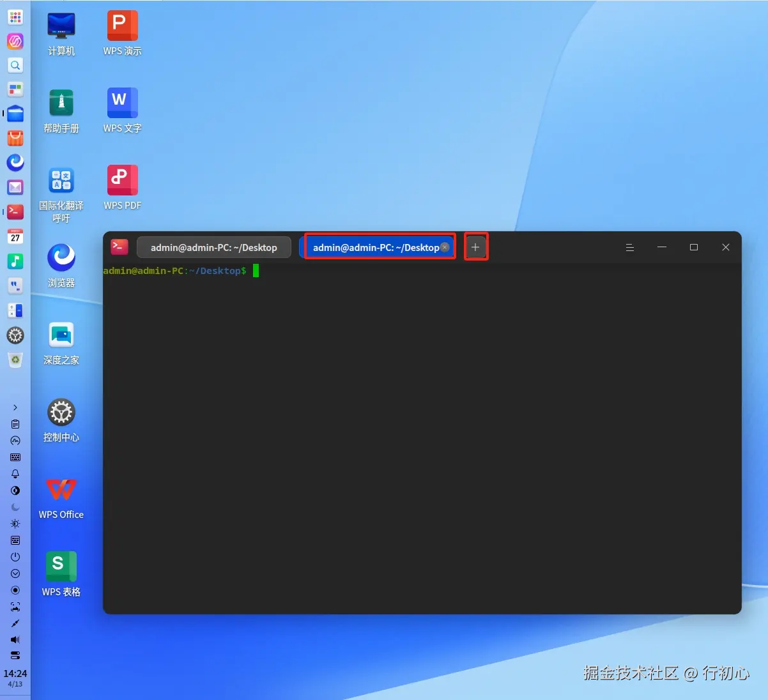Open the multitasking view dock icon
768x700 pixels.
tap(15, 89)
